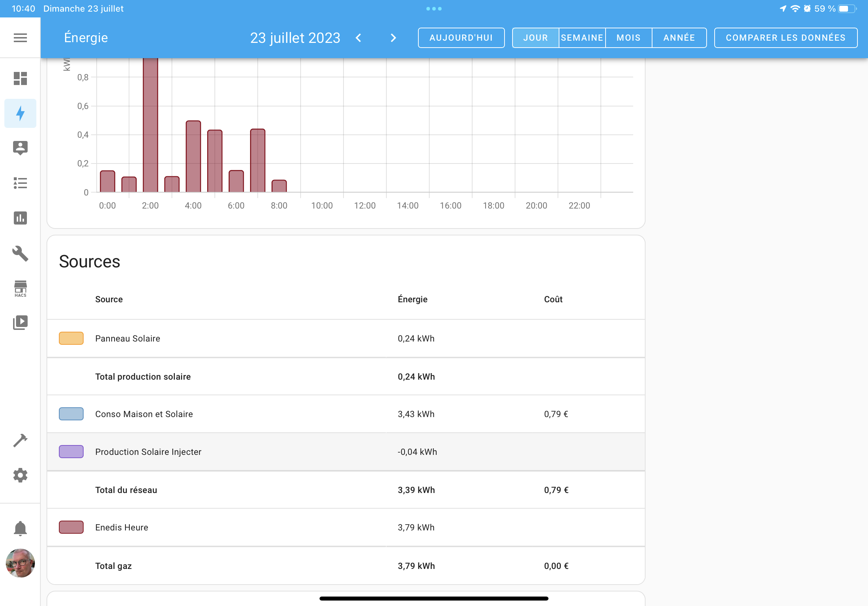Tap the Sources card heading
Image resolution: width=868 pixels, height=606 pixels.
[x=89, y=262]
